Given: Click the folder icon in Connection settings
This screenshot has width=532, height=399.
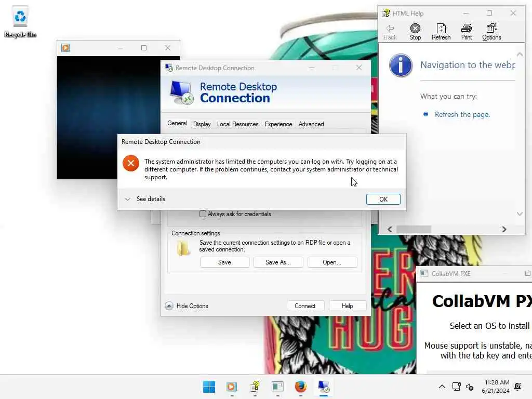Looking at the screenshot, I should point(183,248).
